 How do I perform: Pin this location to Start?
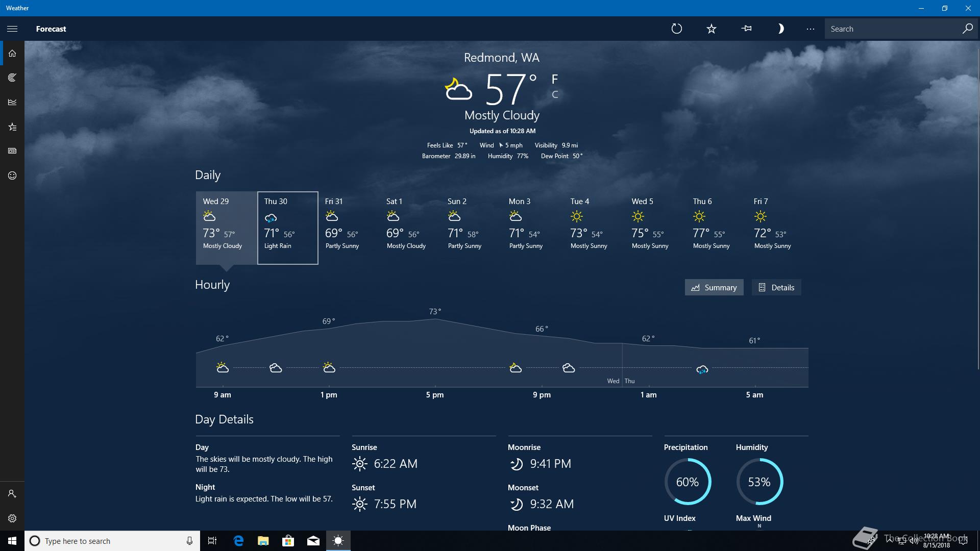746,29
